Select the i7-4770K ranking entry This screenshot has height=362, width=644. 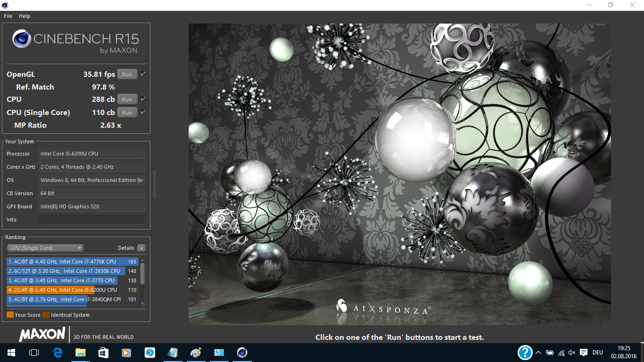point(73,262)
